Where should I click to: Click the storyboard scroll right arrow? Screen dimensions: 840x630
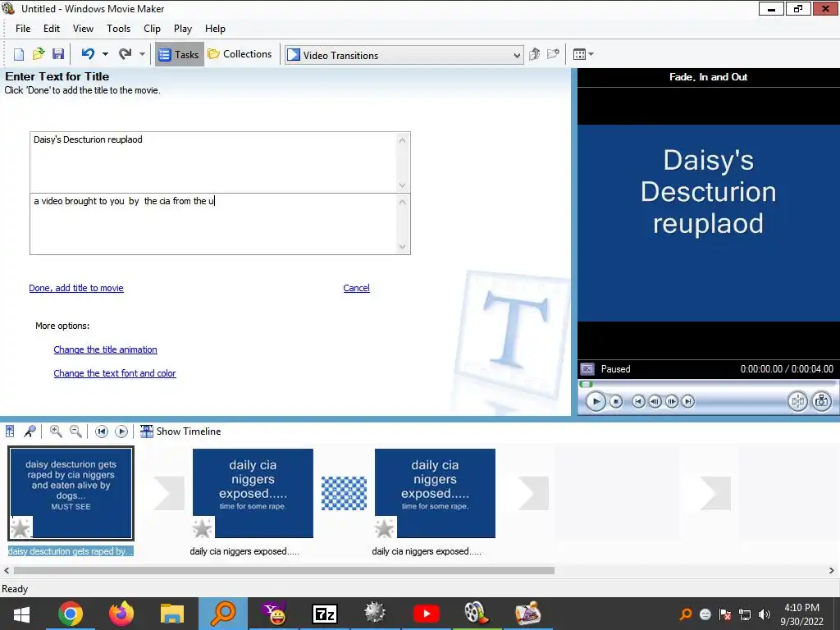click(832, 571)
